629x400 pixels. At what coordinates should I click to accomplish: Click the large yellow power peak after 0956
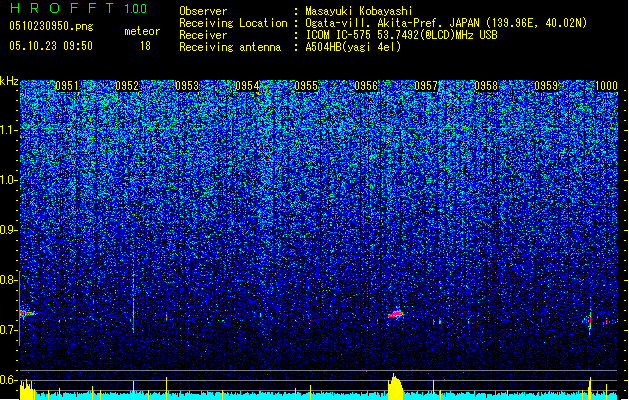click(395, 387)
